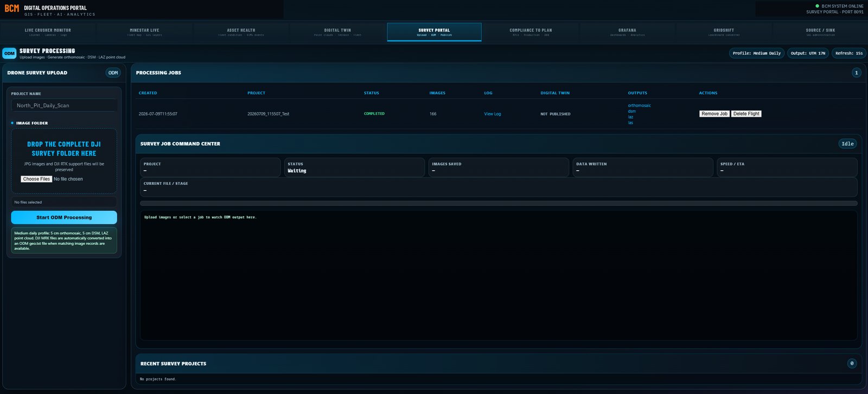Click the green system online indicator
The width and height of the screenshot is (868, 394).
pyautogui.click(x=818, y=6)
